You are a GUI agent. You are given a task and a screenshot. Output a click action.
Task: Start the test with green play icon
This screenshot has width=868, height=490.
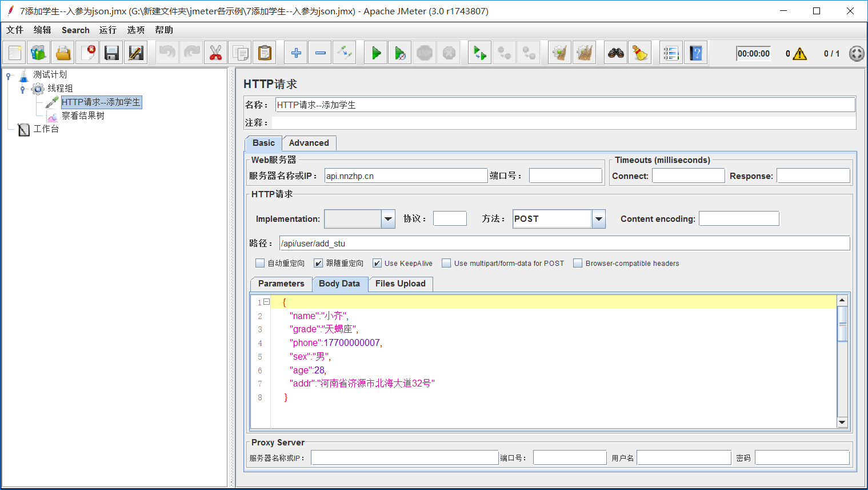point(376,53)
